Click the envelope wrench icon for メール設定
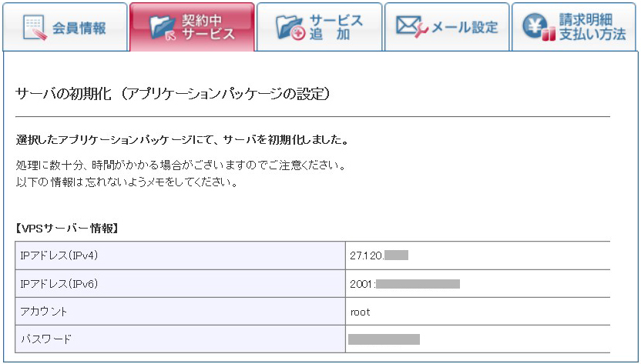 [412, 27]
